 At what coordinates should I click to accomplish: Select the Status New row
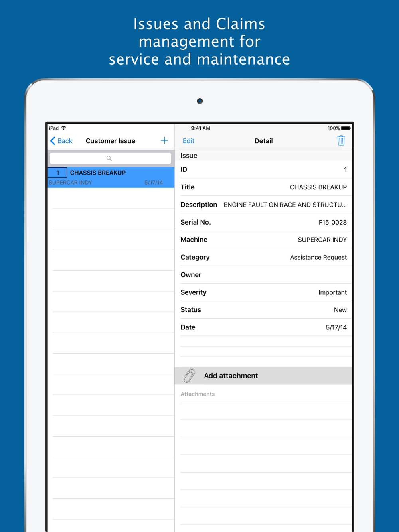pos(263,310)
